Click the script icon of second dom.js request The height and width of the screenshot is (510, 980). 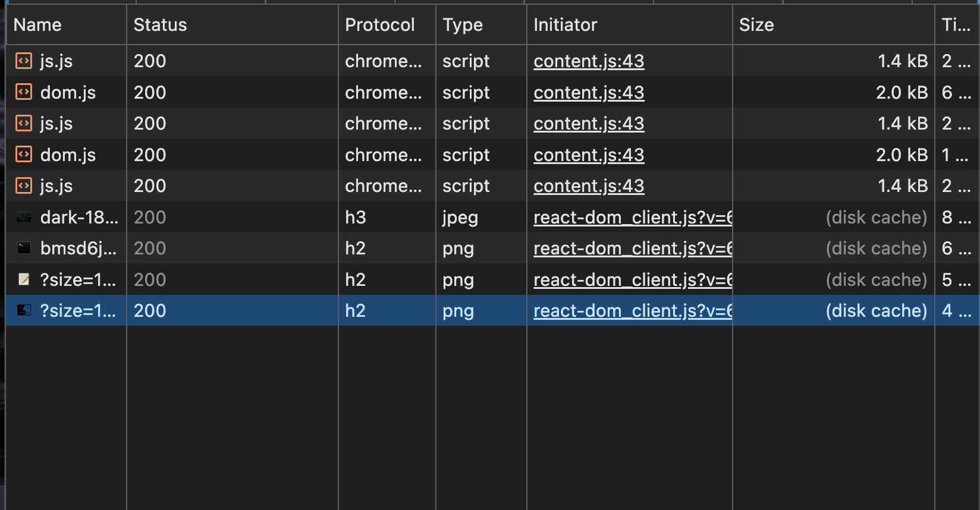pos(24,155)
